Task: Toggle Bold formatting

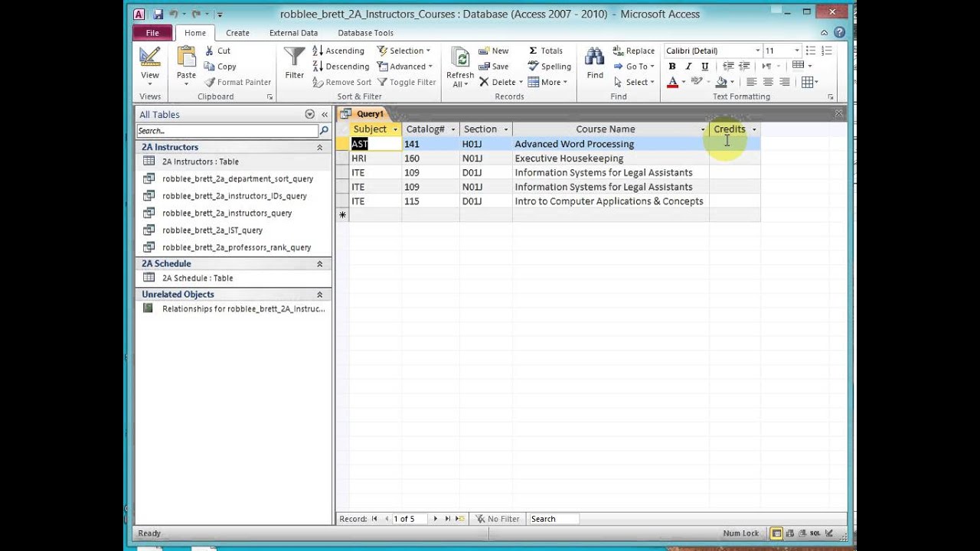Action: tap(672, 67)
